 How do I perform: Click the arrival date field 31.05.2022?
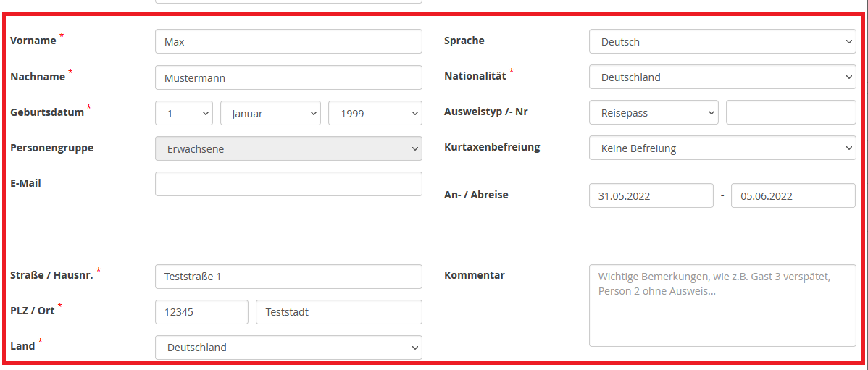(x=651, y=195)
